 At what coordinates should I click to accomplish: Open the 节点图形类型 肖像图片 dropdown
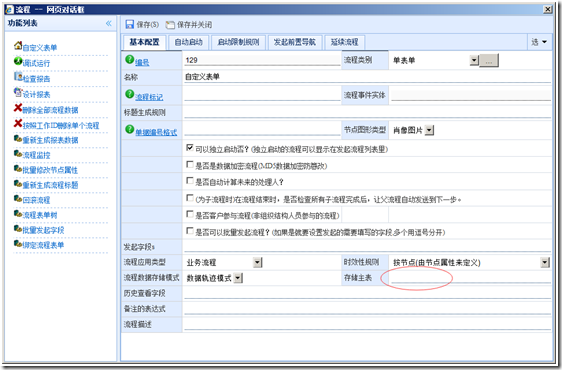pyautogui.click(x=429, y=130)
